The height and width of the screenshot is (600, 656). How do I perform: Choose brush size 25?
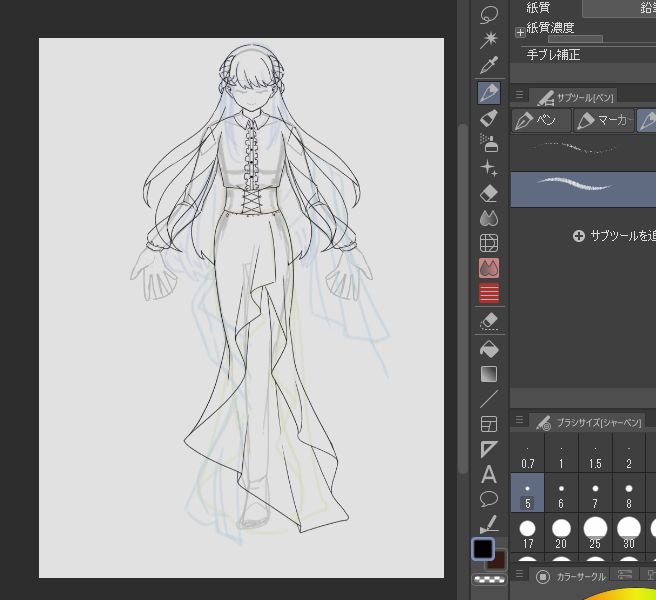point(595,533)
